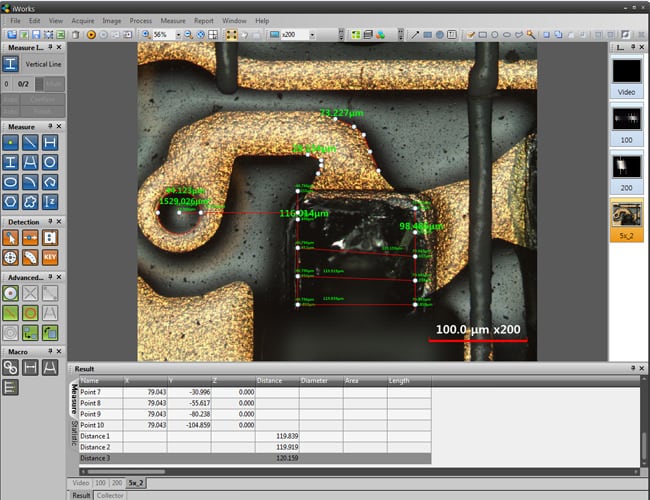Toggle pin on the Measure panel
This screenshot has height=500, width=650.
50,127
